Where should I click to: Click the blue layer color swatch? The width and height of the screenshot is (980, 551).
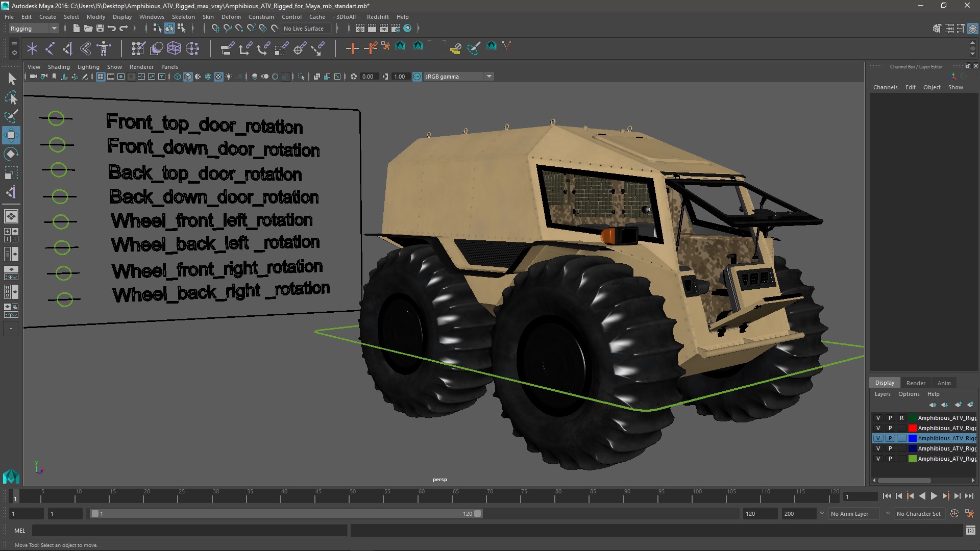tap(912, 438)
